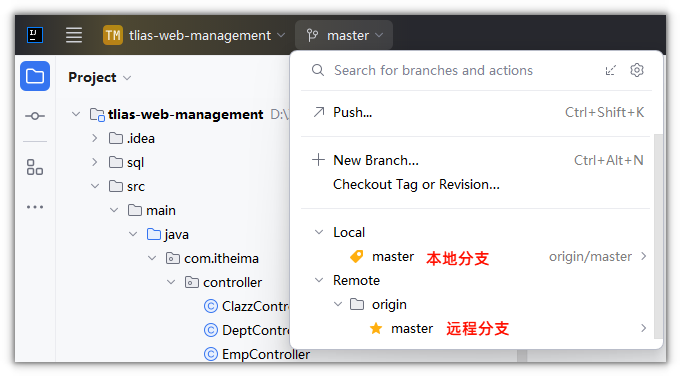Click the TM project badge icon
This screenshot has width=681, height=377.
(x=113, y=35)
